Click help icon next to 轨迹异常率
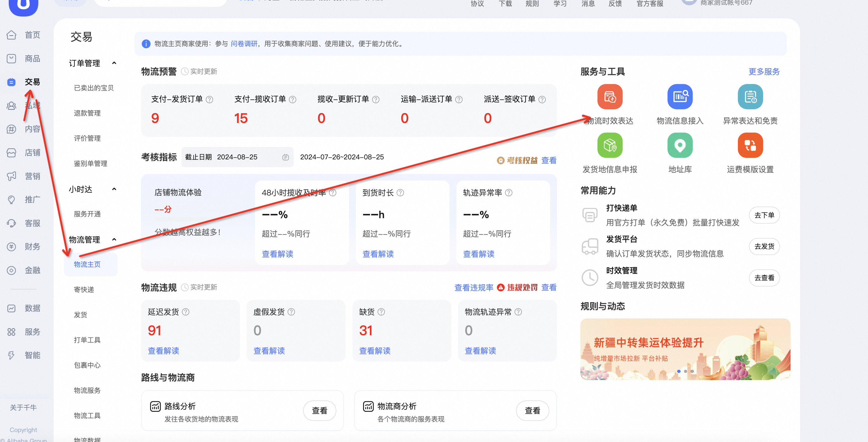The height and width of the screenshot is (442, 868). click(508, 193)
